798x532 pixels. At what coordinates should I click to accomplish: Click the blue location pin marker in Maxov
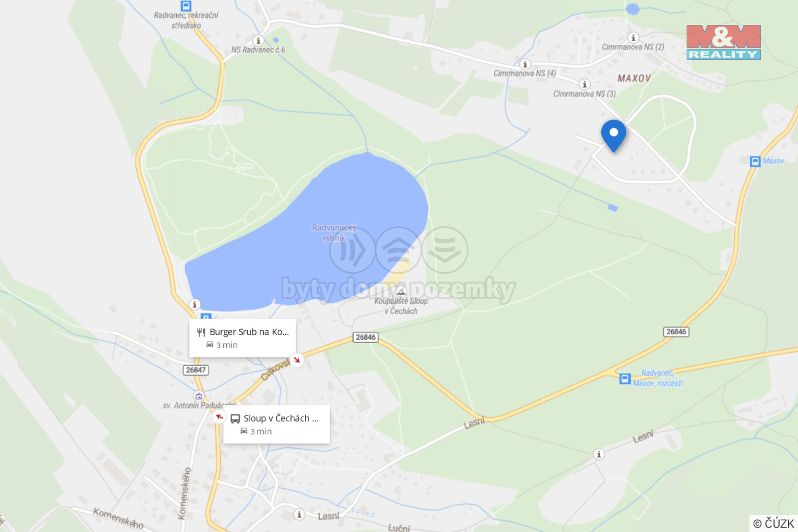[x=613, y=135]
